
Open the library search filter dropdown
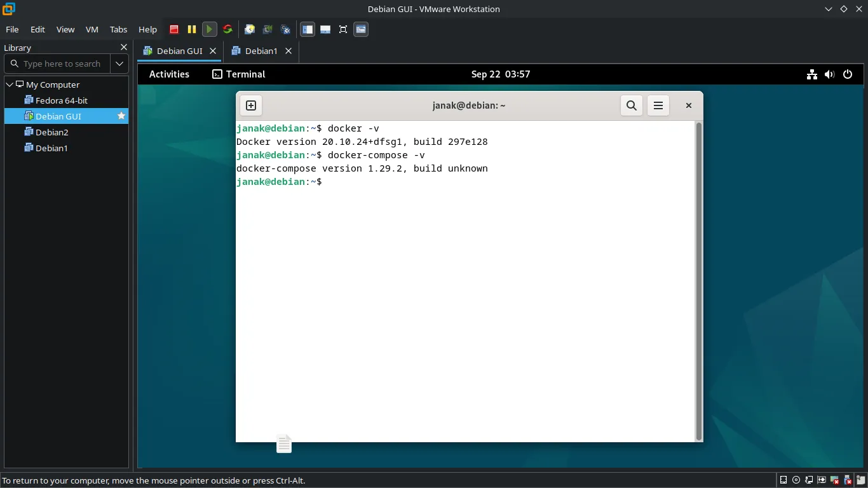(119, 64)
